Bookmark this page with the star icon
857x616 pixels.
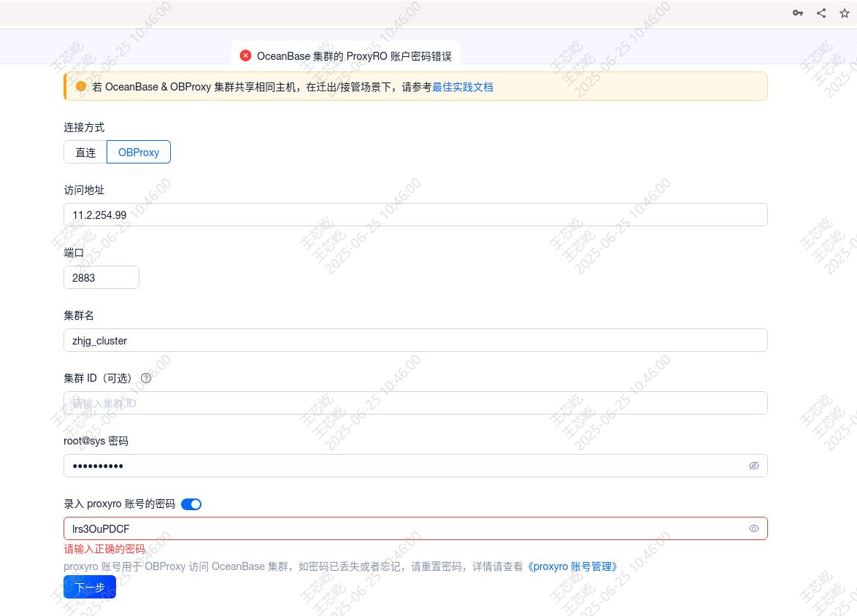pyautogui.click(x=845, y=13)
